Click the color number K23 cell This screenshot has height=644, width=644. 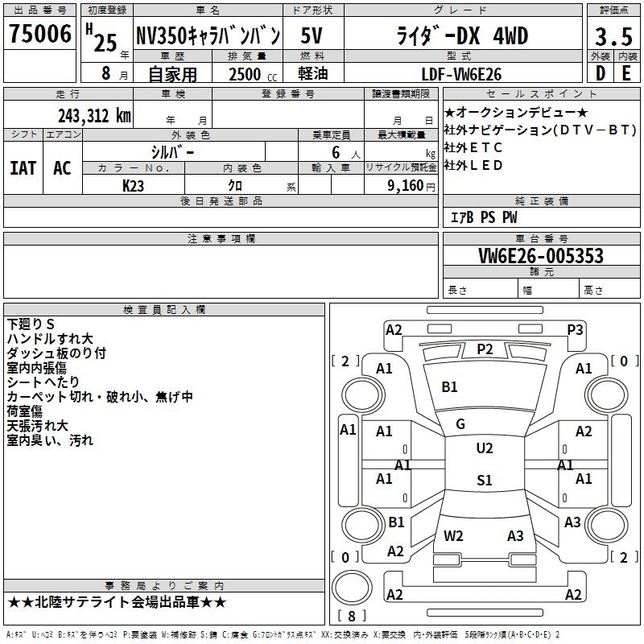[x=133, y=186]
